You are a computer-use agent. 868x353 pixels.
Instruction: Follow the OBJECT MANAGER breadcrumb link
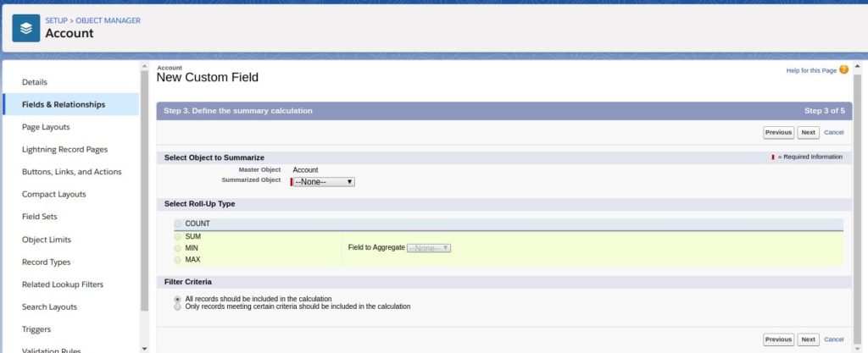(x=108, y=20)
